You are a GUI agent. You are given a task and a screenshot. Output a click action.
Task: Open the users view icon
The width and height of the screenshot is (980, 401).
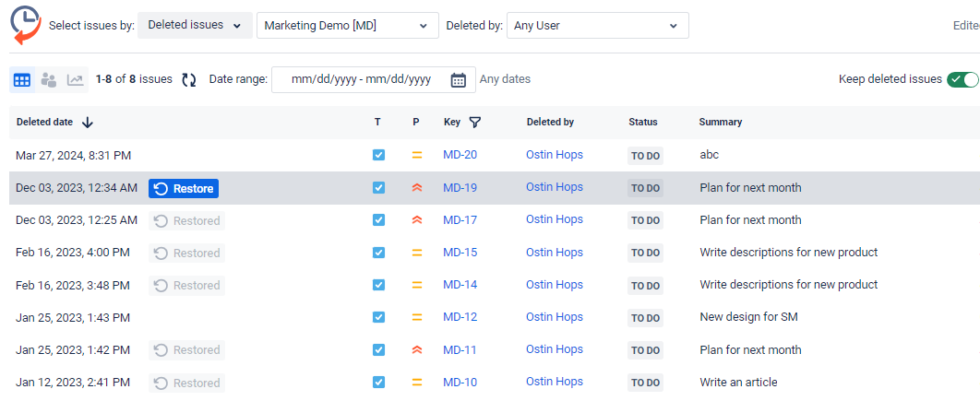click(x=49, y=80)
